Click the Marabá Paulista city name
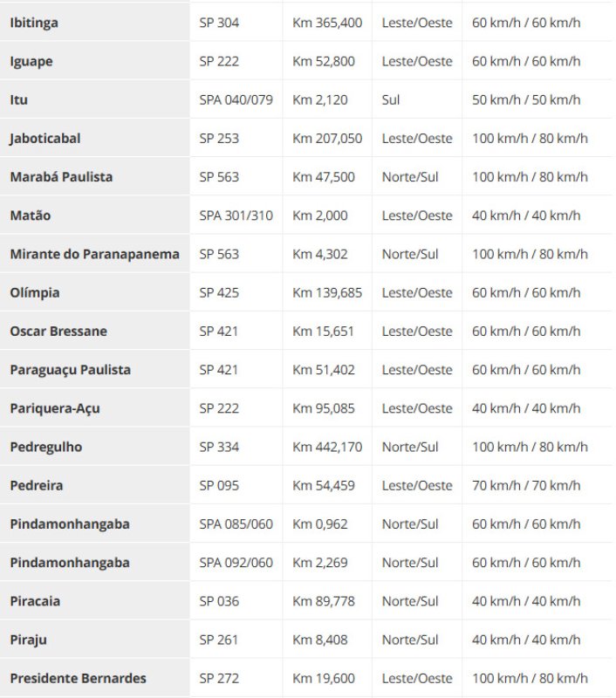 (61, 176)
